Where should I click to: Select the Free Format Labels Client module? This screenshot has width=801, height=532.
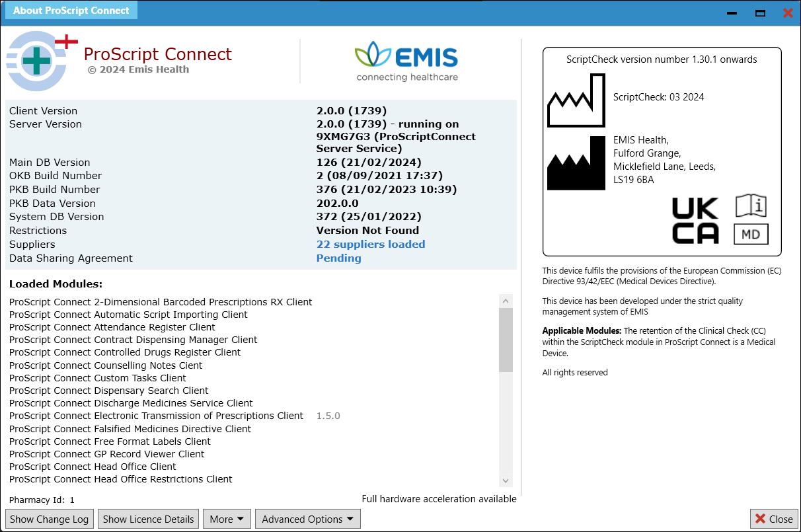[x=110, y=441]
